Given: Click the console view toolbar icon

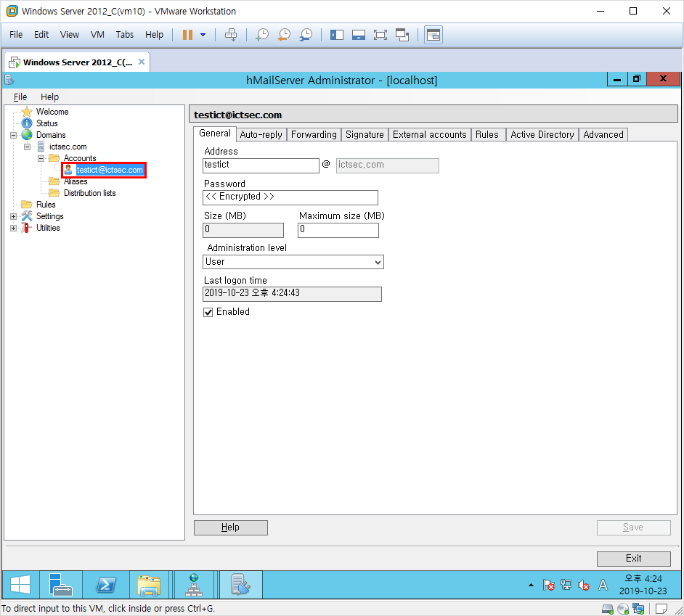Looking at the screenshot, I should 433,35.
